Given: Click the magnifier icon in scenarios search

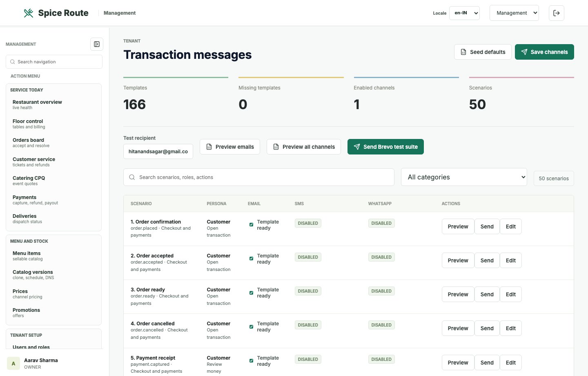Looking at the screenshot, I should (x=132, y=177).
